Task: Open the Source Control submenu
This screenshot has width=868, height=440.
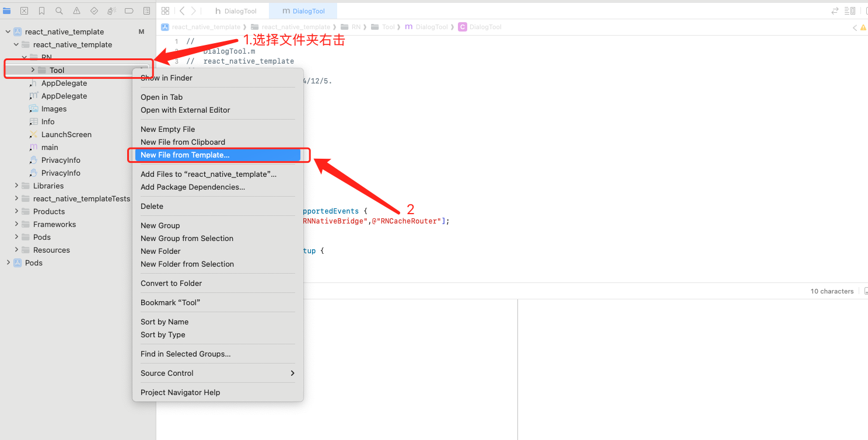Action: 217,373
